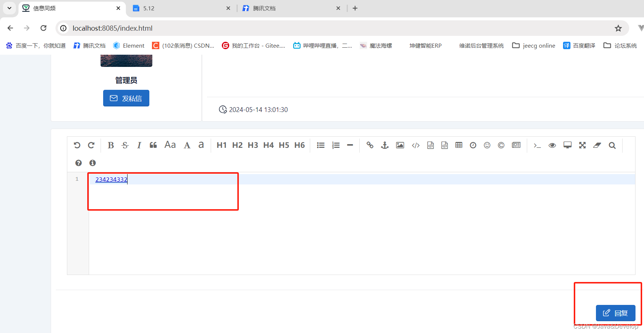
Task: Convert selection to uppercase A
Action: (x=187, y=145)
